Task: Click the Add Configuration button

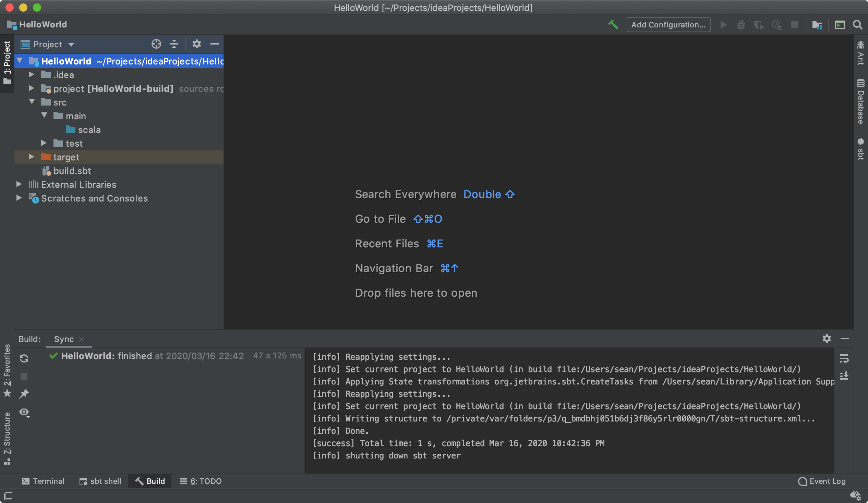Action: coord(668,25)
